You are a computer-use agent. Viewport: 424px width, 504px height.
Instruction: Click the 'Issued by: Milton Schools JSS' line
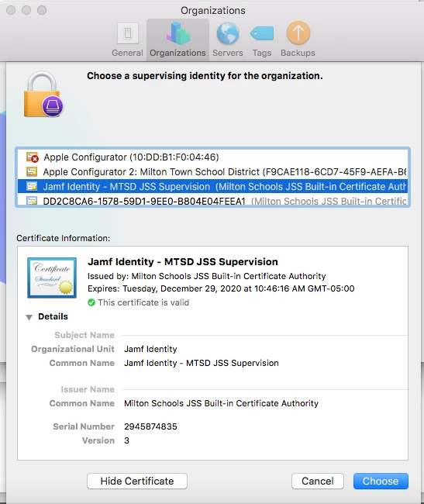pos(206,276)
